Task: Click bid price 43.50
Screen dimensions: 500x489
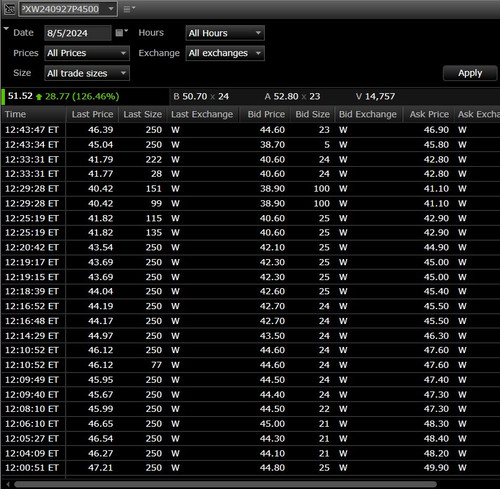Action: point(272,336)
